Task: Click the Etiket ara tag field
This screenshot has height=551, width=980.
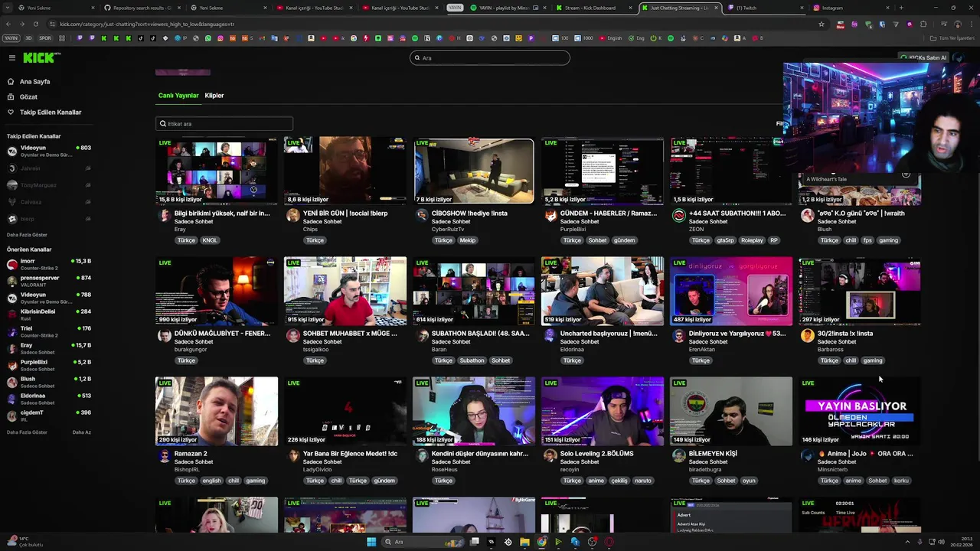Action: [224, 123]
